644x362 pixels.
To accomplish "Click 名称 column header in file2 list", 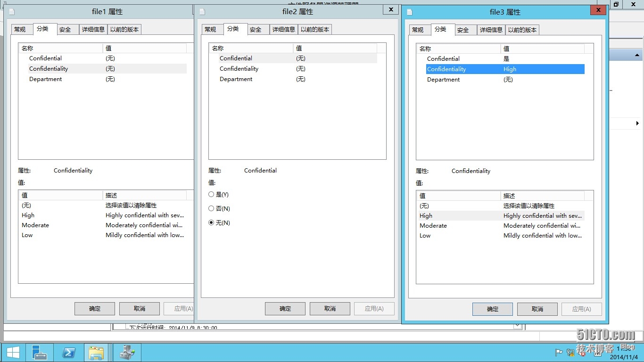I will click(251, 48).
